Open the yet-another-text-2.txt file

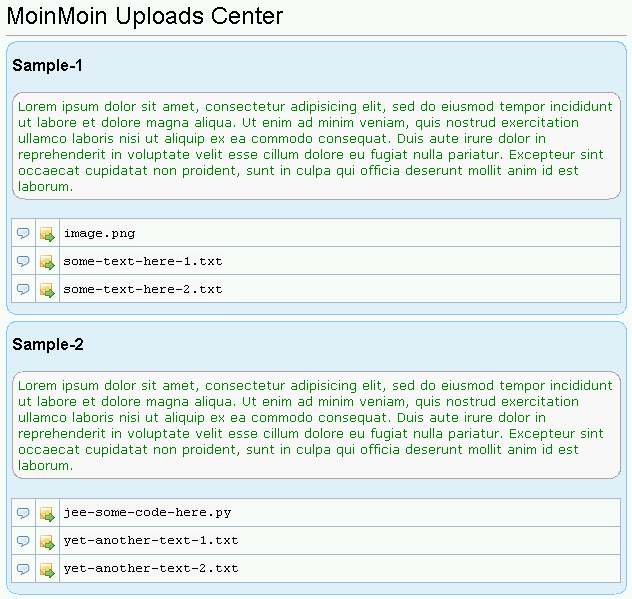(150, 568)
